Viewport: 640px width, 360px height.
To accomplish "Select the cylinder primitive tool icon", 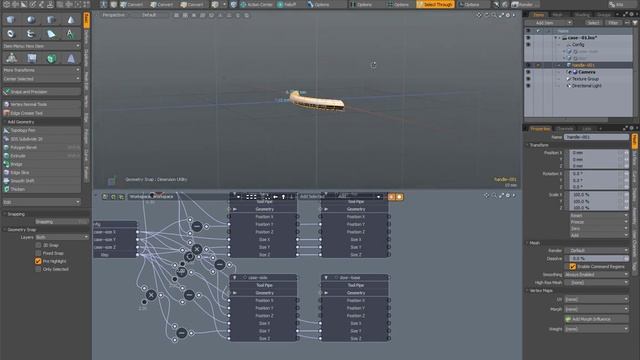I will 51,20.
